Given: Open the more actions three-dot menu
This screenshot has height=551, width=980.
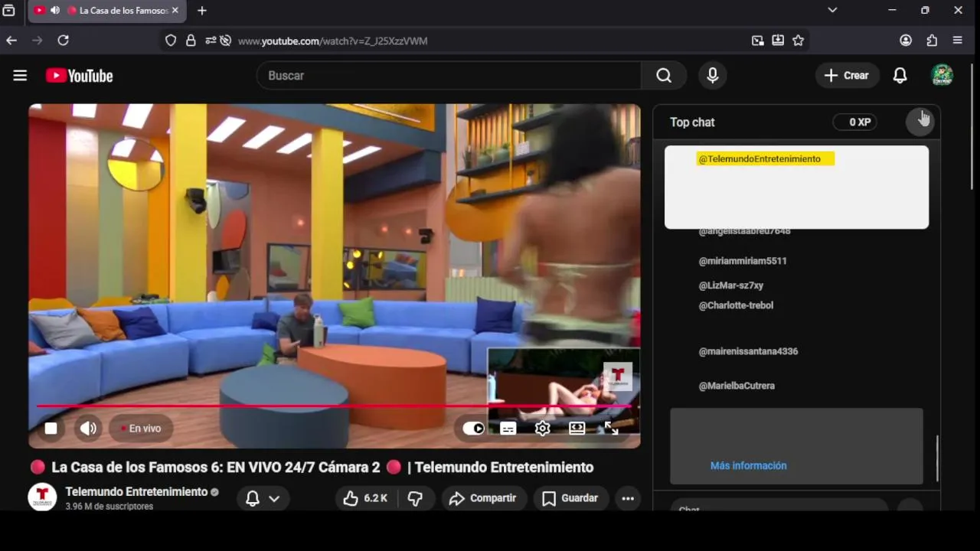Looking at the screenshot, I should pos(628,498).
